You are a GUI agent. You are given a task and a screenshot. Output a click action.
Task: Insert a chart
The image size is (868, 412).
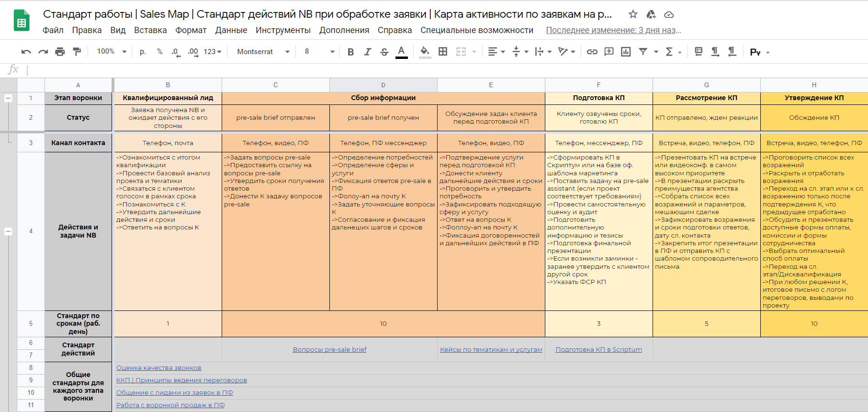coord(626,52)
